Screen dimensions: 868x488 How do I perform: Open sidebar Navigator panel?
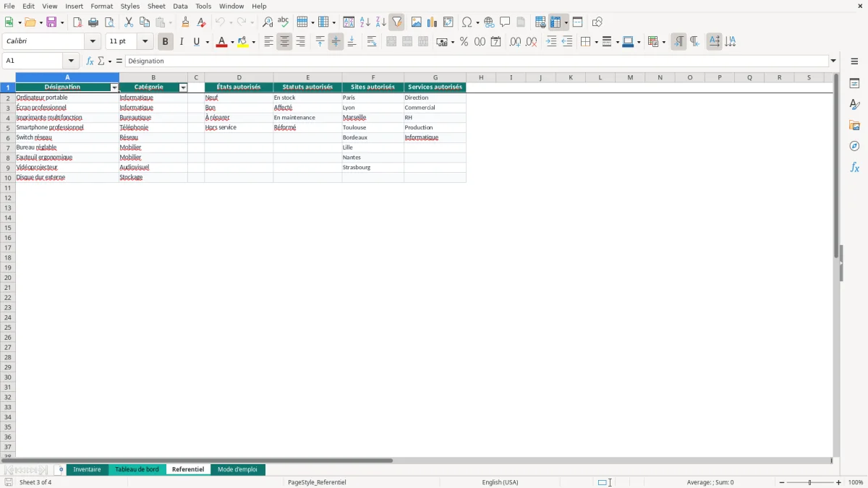(854, 146)
